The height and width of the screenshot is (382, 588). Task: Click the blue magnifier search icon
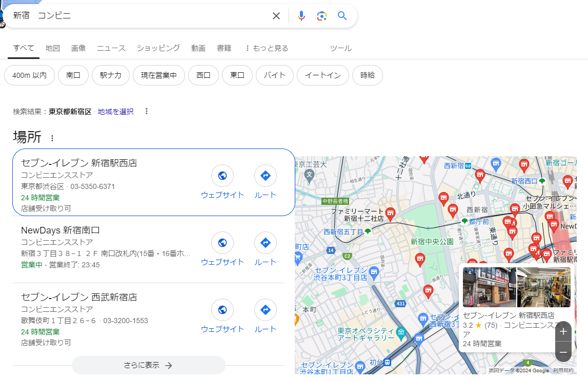(x=342, y=16)
